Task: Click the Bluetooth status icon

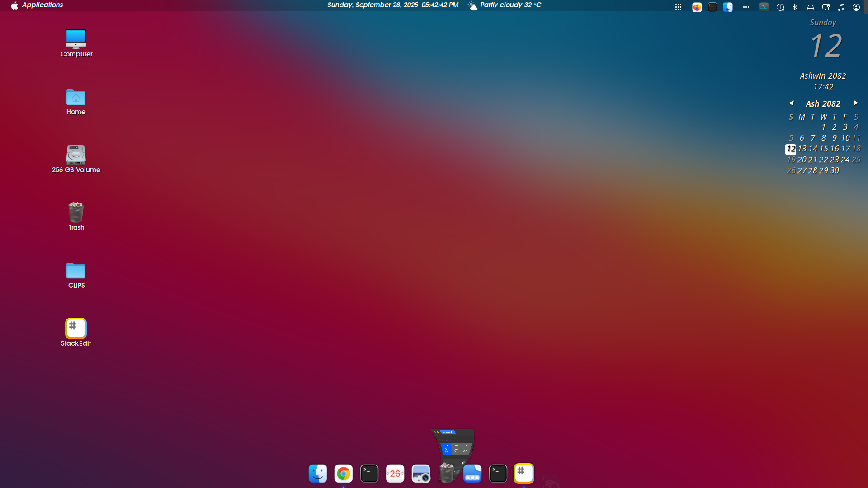Action: 795,7
